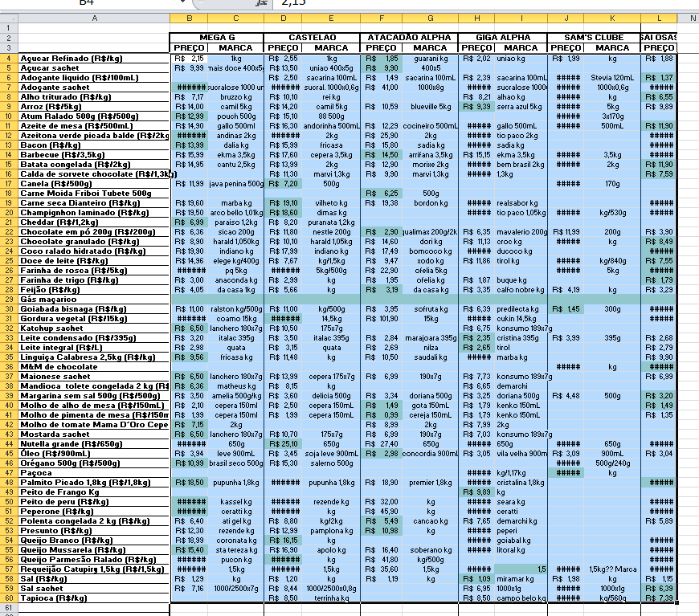Click the 'blueville 5kg' brand cell
This screenshot has width=699, height=616.
point(430,107)
